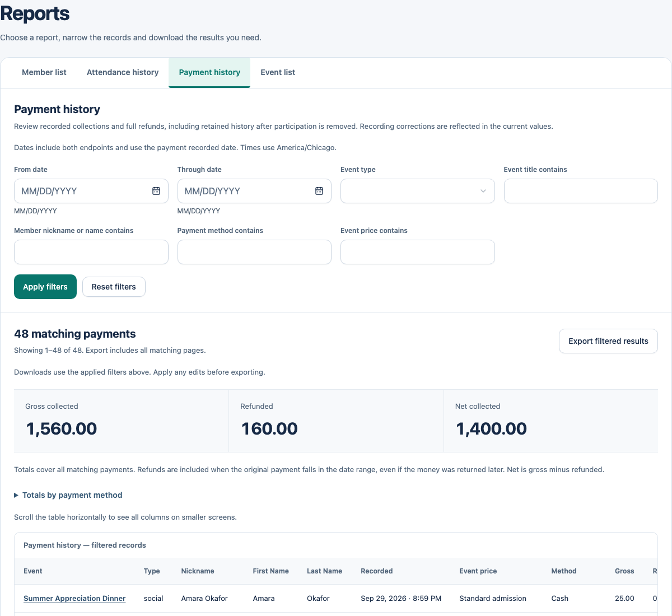
Task: Click the Gross collected 1,560.00 value
Action: click(x=62, y=429)
